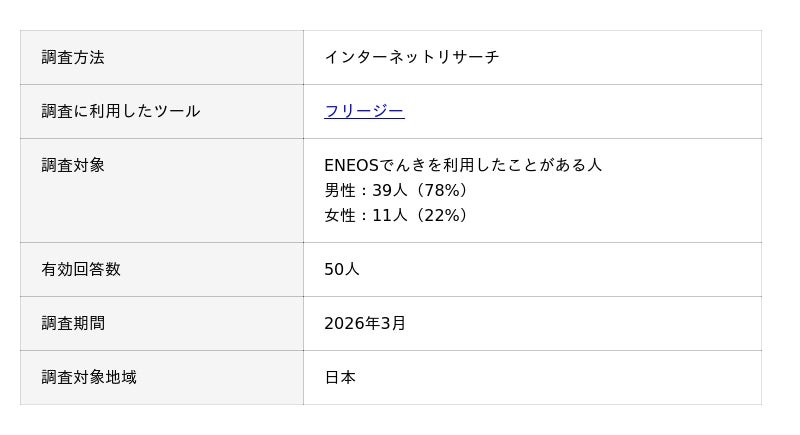Viewport: 800px width, 435px height.
Task: Click the 調査期間 label cell
Action: [x=73, y=323]
